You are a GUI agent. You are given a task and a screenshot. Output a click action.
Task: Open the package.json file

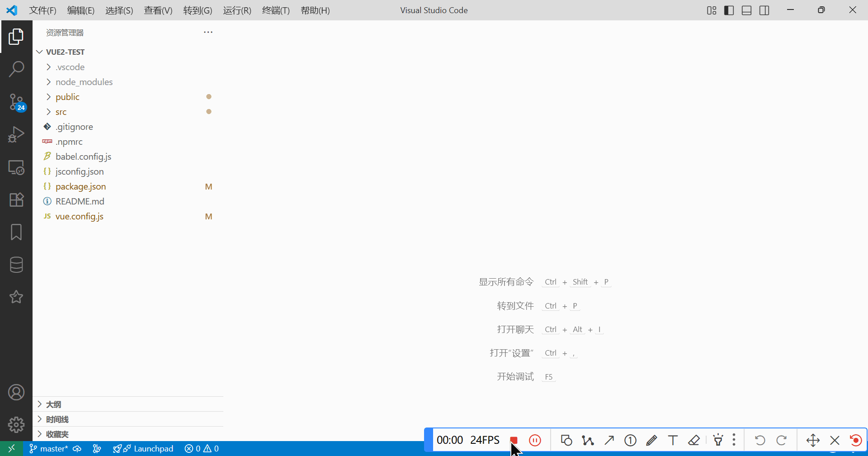(x=128, y=186)
